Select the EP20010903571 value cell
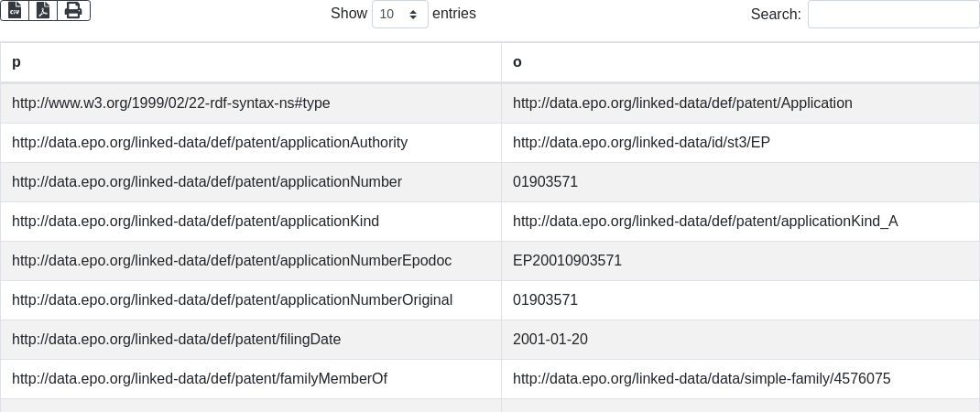 [x=567, y=261]
